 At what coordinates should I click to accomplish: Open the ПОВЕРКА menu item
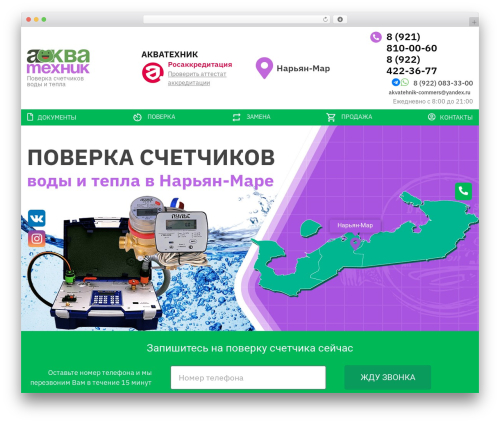click(161, 117)
